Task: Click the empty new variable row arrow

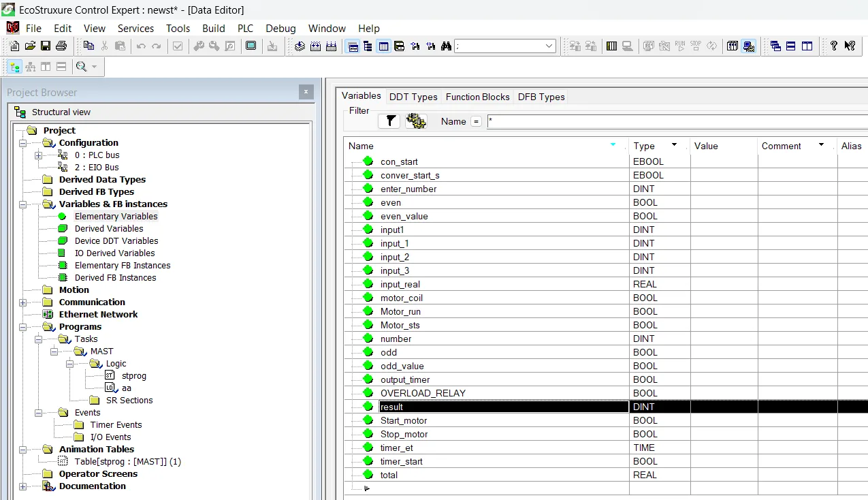Action: tap(367, 488)
